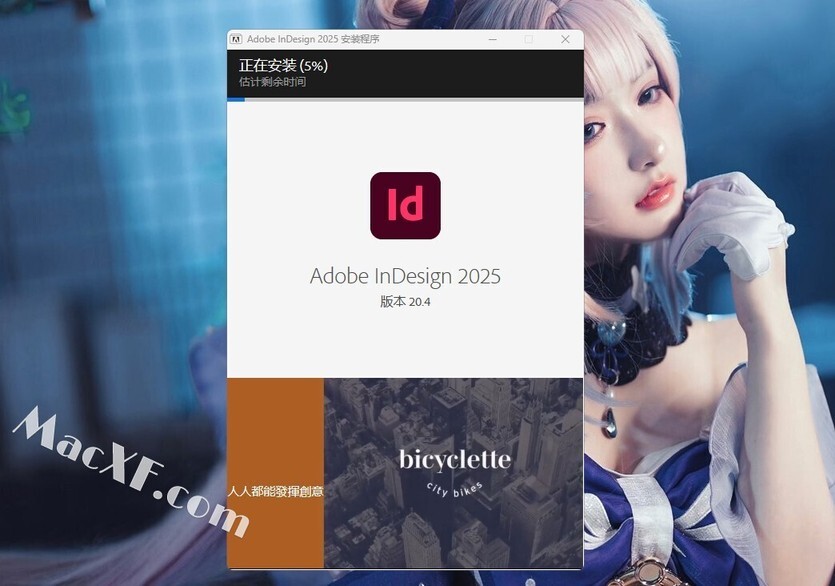
Task: Click the 'Adobe InDesign 2025' product title
Action: click(405, 276)
